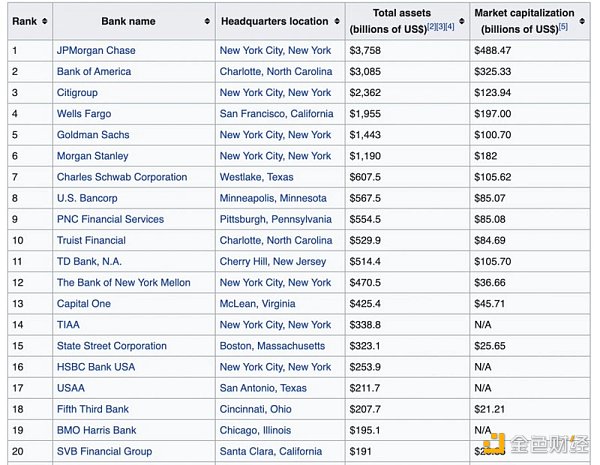The image size is (600, 465).
Task: Sort the table by Rank column
Action: tap(44, 21)
